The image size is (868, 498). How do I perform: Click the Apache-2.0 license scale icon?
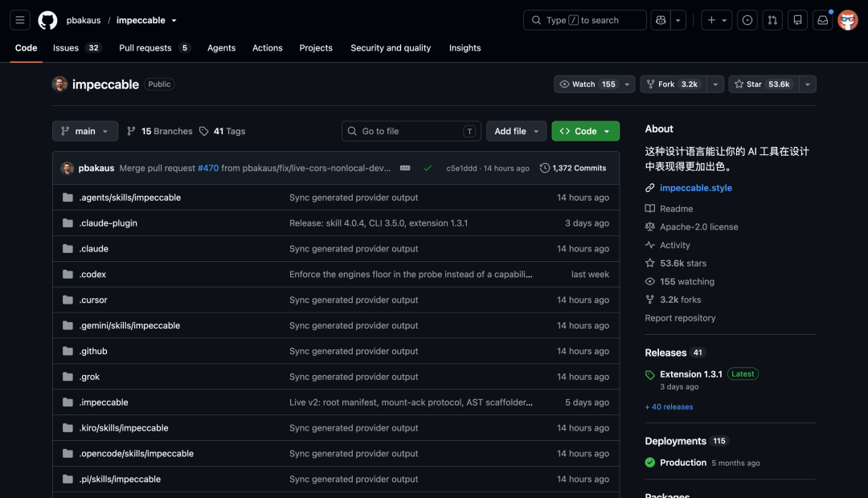(x=650, y=227)
